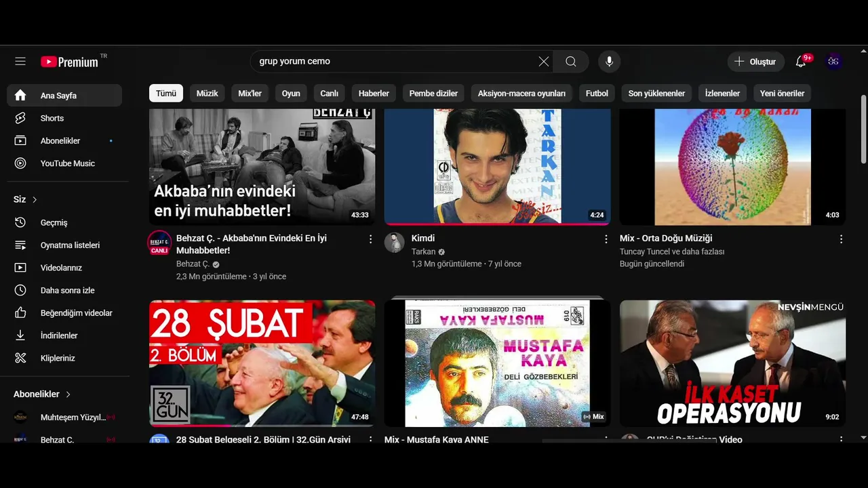Start voice search with microphone
This screenshot has width=868, height=488.
point(609,62)
